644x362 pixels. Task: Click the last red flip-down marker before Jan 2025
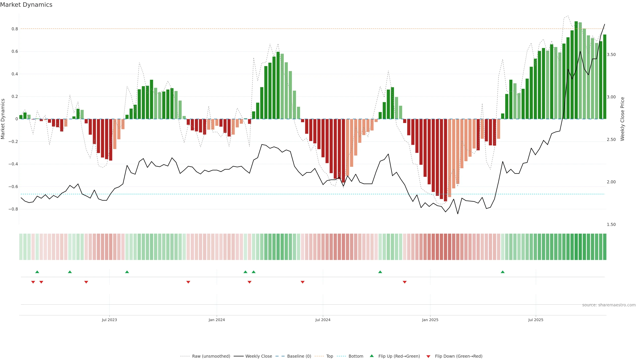[405, 282]
